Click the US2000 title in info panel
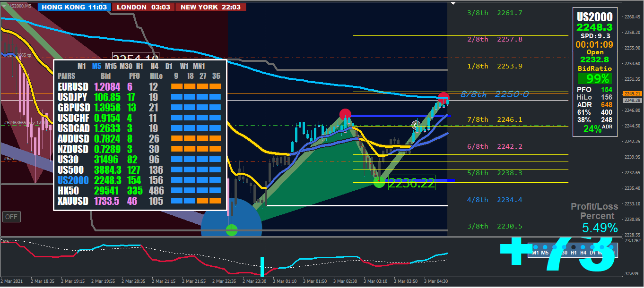 coord(594,17)
